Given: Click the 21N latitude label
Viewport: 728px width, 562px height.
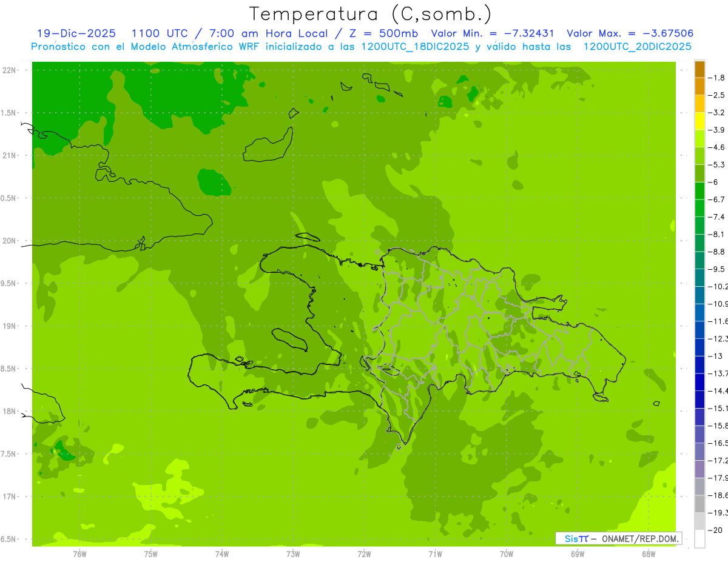Looking at the screenshot, I should coord(10,155).
